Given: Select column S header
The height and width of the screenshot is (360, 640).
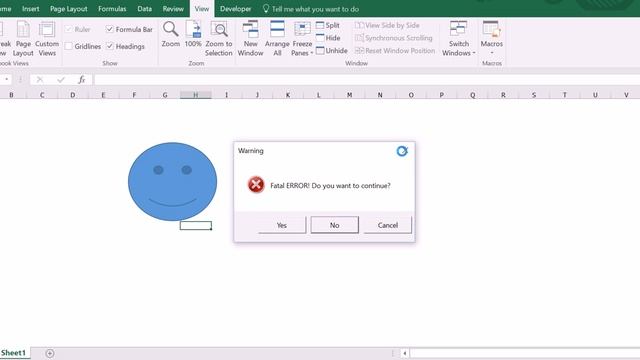Looking at the screenshot, I should click(534, 95).
